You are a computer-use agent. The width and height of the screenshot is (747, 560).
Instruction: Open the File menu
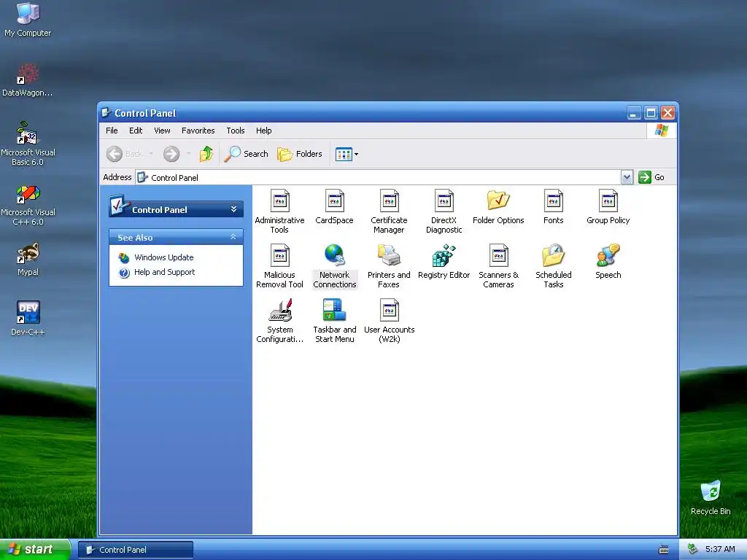(x=112, y=131)
